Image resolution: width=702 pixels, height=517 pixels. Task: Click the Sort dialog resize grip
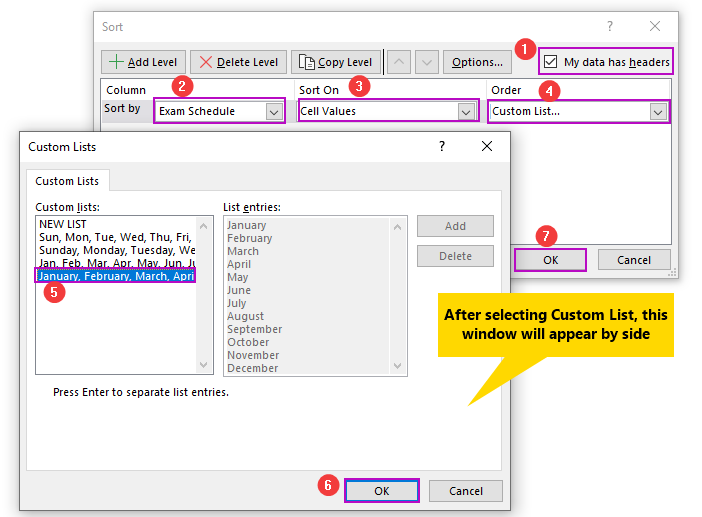(x=672, y=273)
